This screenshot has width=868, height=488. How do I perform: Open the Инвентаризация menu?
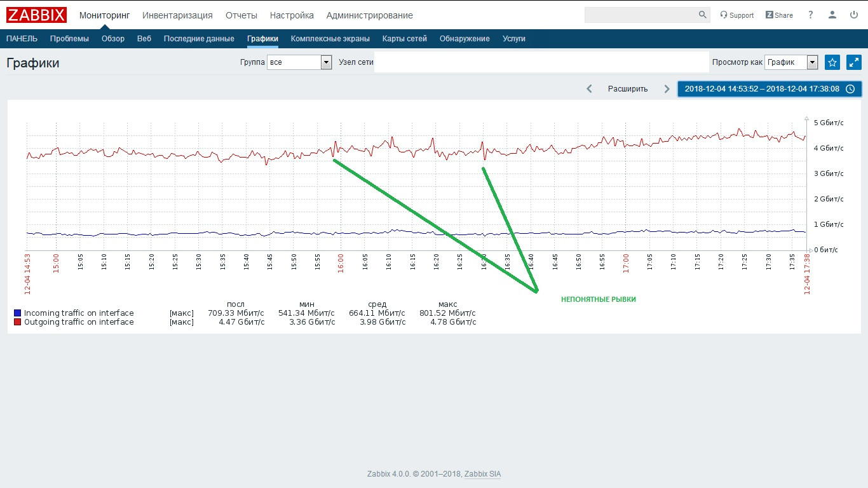tap(177, 15)
